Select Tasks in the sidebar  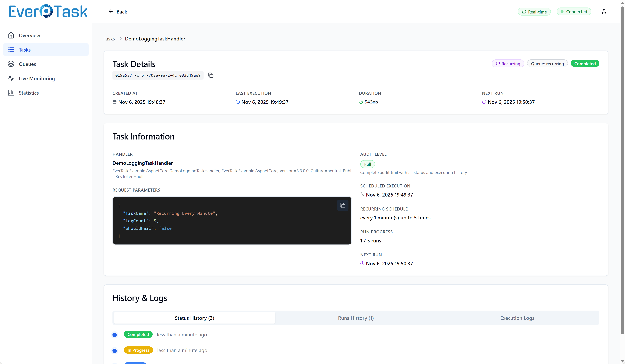25,50
